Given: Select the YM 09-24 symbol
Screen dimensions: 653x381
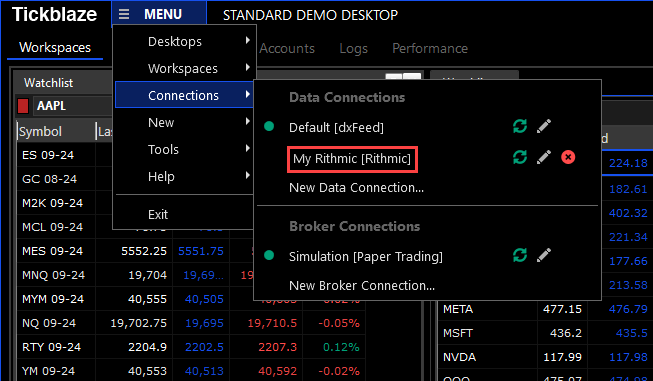Looking at the screenshot, I should point(48,371).
